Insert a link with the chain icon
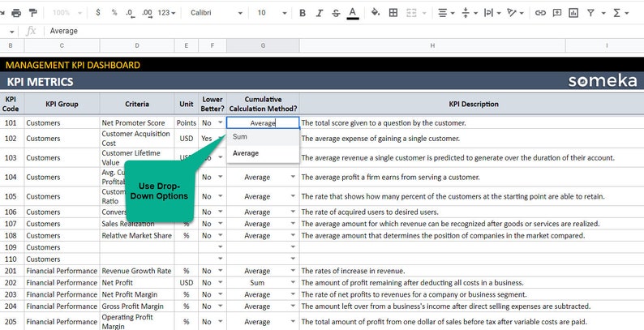The height and width of the screenshot is (330, 644). click(x=540, y=13)
